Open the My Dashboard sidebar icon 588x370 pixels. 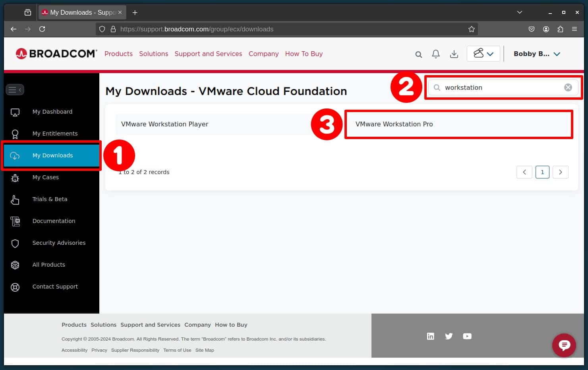tap(15, 112)
